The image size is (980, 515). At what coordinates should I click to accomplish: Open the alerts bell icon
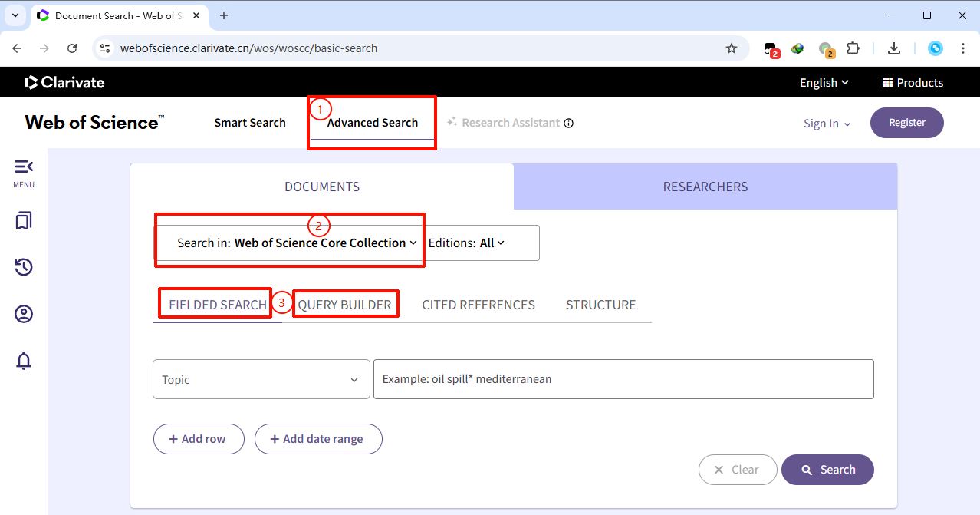point(24,360)
